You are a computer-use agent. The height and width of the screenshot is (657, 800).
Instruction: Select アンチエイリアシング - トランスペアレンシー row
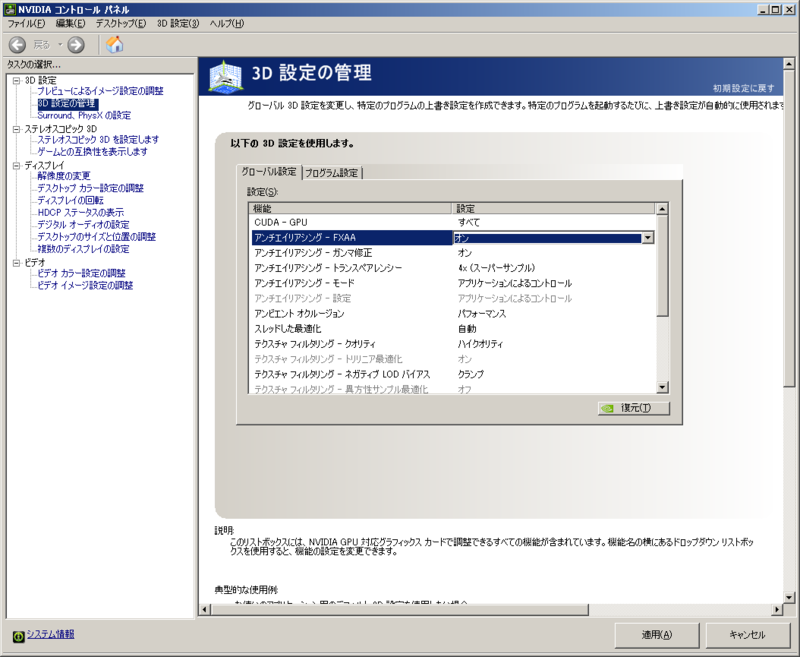(x=451, y=268)
